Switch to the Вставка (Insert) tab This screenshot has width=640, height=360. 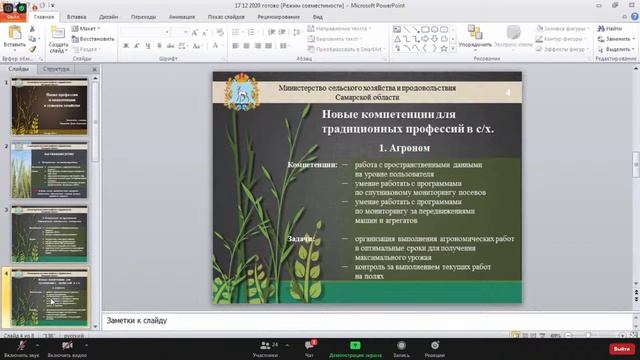tap(76, 17)
